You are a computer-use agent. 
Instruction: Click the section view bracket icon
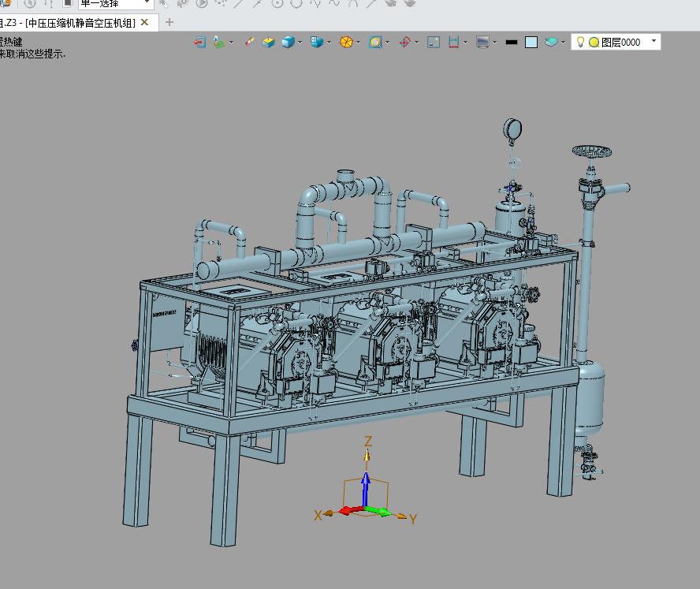(x=453, y=43)
